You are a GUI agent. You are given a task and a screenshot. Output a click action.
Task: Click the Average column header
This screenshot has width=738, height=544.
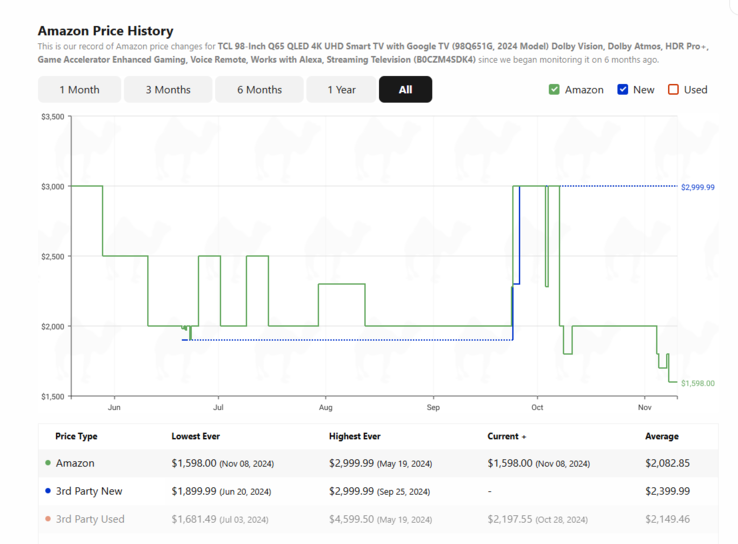[661, 436]
